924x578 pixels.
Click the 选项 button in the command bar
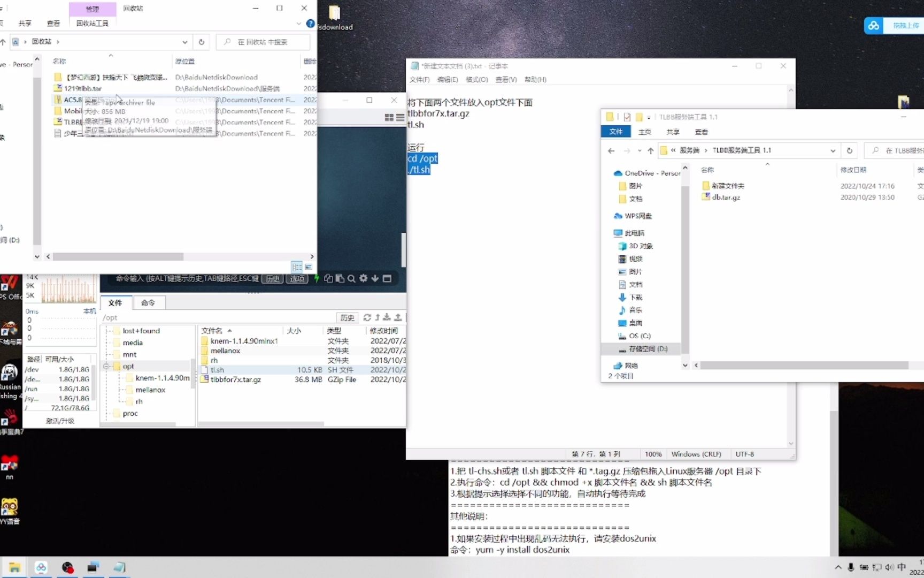[x=297, y=278]
